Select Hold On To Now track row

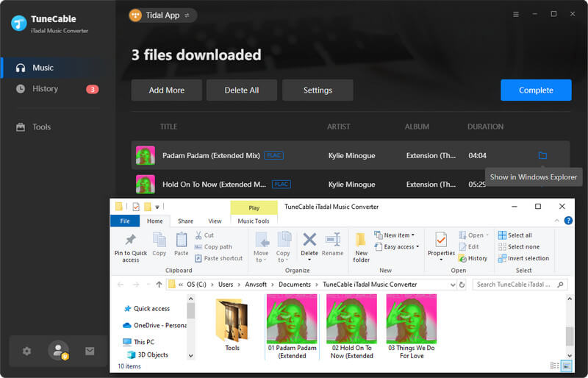coord(351,185)
